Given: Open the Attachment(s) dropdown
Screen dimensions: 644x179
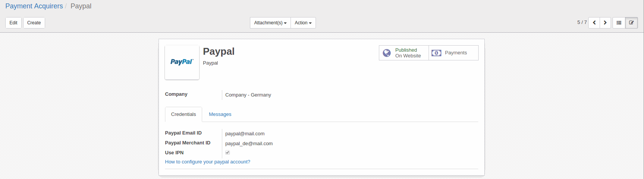Looking at the screenshot, I should (x=270, y=23).
